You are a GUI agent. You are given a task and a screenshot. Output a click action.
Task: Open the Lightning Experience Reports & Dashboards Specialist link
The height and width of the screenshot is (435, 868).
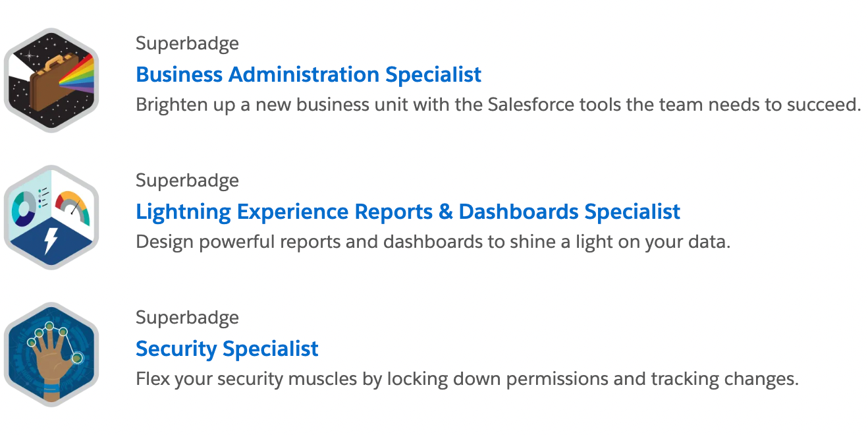pyautogui.click(x=408, y=212)
